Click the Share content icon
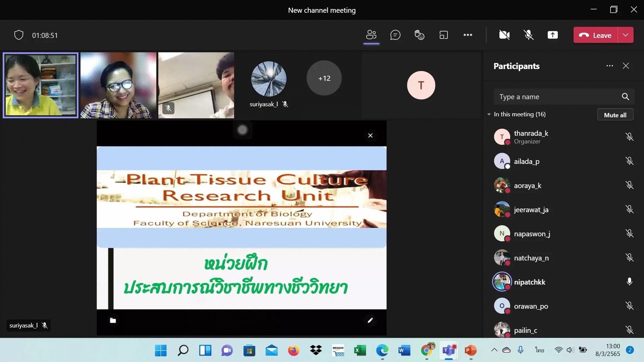Viewport: 644px width, 362px height. pyautogui.click(x=552, y=35)
